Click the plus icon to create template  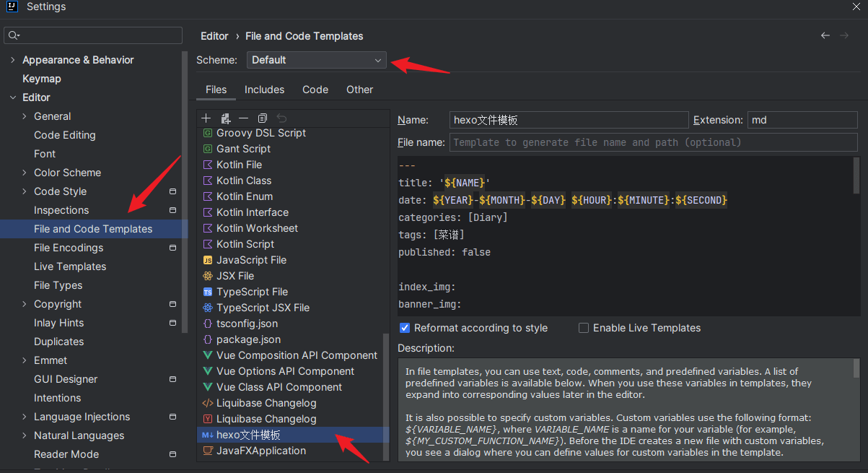tap(206, 118)
